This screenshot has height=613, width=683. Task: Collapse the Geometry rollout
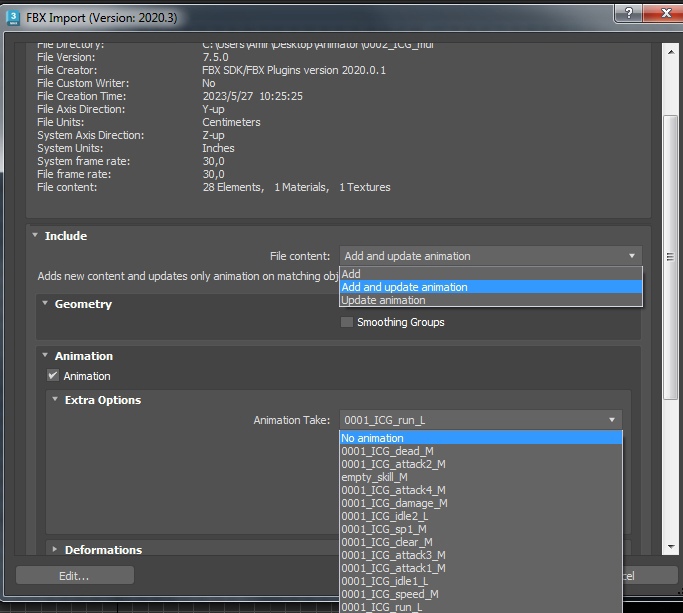click(x=45, y=304)
